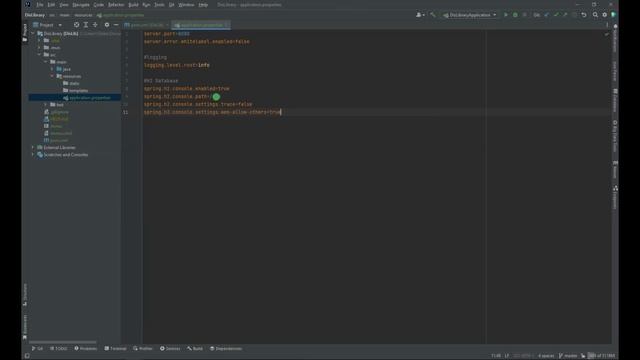The width and height of the screenshot is (640, 360).
Task: Click the Git commit checkmark icon
Action: 556,15
